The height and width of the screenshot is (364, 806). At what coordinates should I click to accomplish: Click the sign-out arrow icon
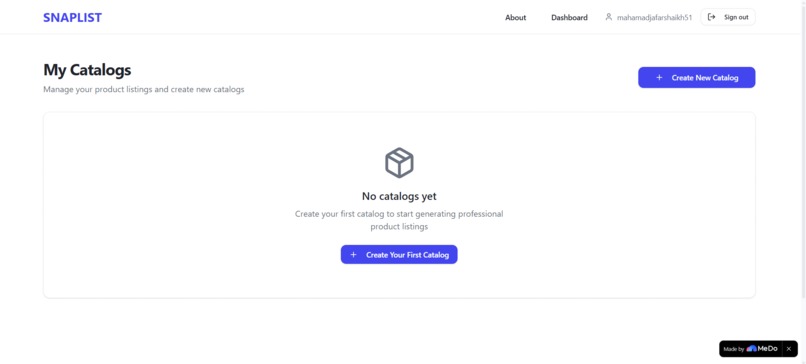click(711, 17)
